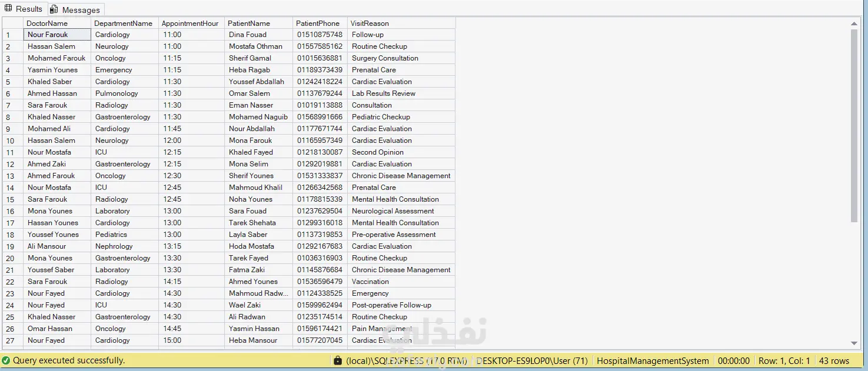This screenshot has height=371, width=868.
Task: Click the results scrollbar up arrow
Action: (854, 24)
